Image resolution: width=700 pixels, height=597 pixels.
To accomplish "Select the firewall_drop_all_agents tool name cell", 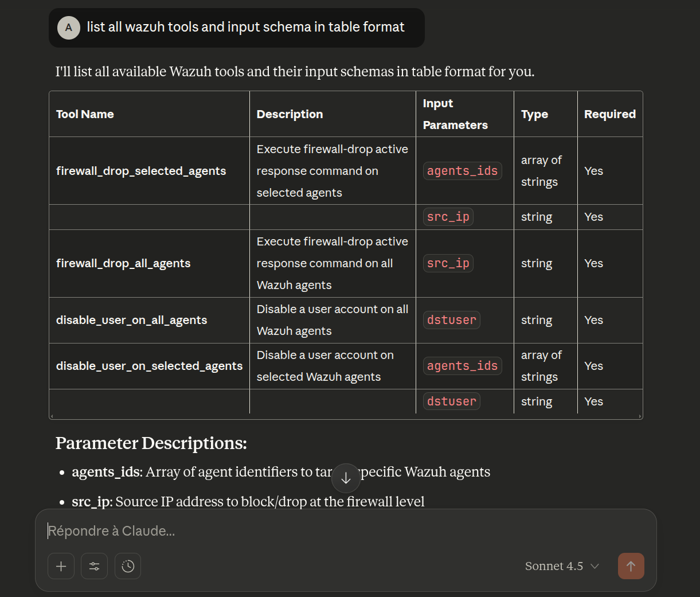I will [123, 263].
